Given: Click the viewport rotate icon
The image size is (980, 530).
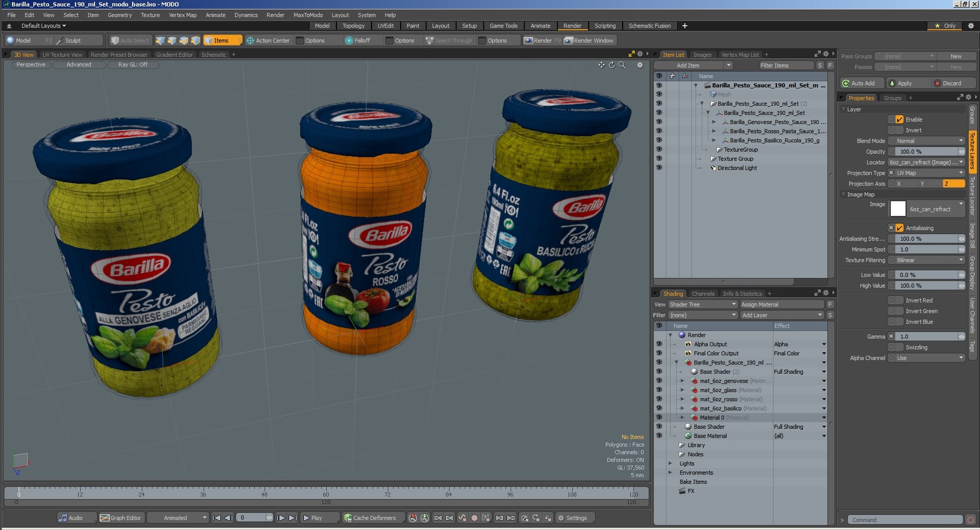Looking at the screenshot, I should [611, 65].
